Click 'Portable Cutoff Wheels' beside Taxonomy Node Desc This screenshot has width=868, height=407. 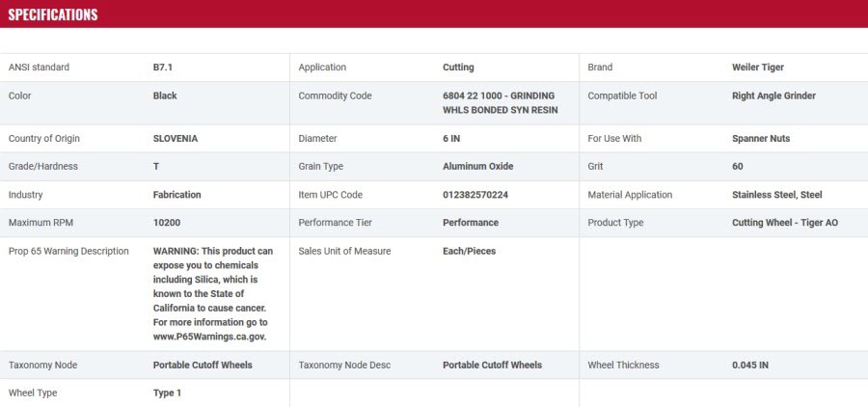pos(492,365)
